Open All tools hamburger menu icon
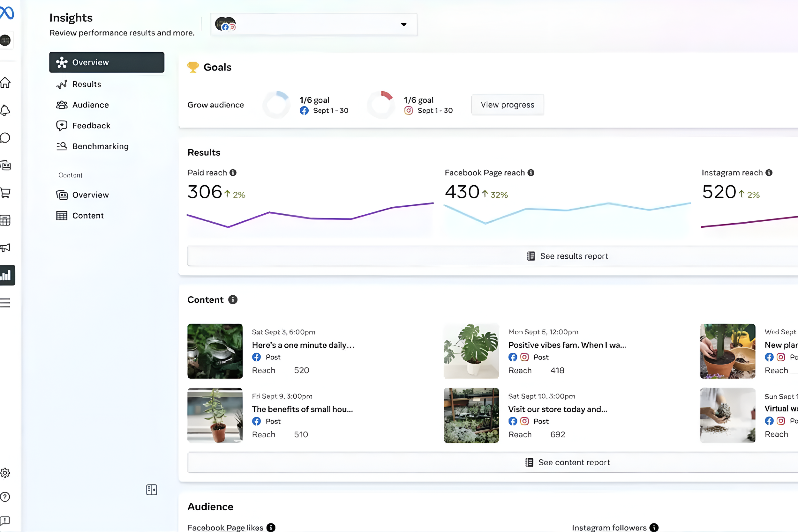Screen dimensions: 798x532 (x=5, y=302)
